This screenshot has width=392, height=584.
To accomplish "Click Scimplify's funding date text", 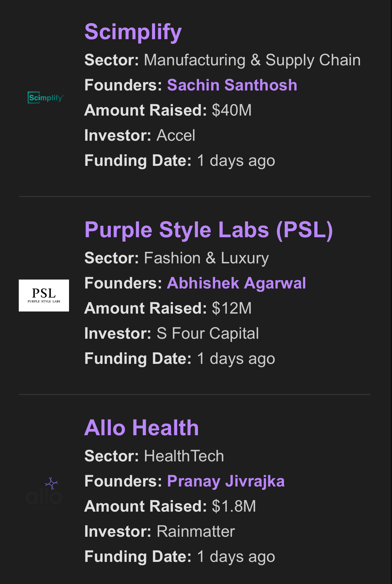I will point(236,161).
